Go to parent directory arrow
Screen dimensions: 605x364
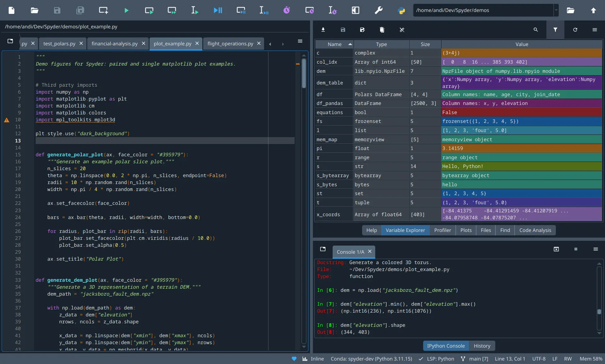(593, 10)
